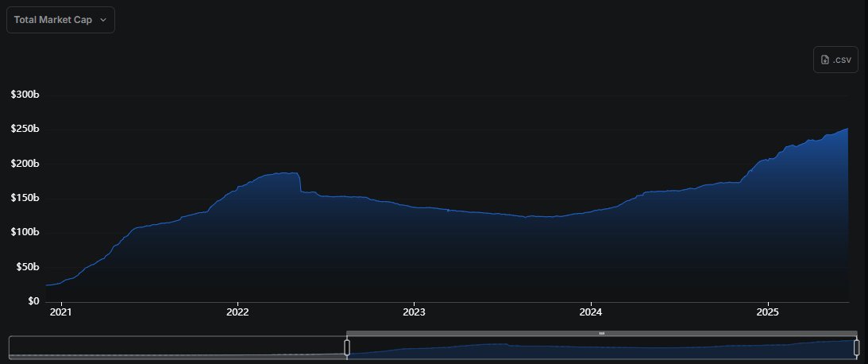The image size is (868, 364).
Task: Click the 2023 x-axis label
Action: [414, 312]
